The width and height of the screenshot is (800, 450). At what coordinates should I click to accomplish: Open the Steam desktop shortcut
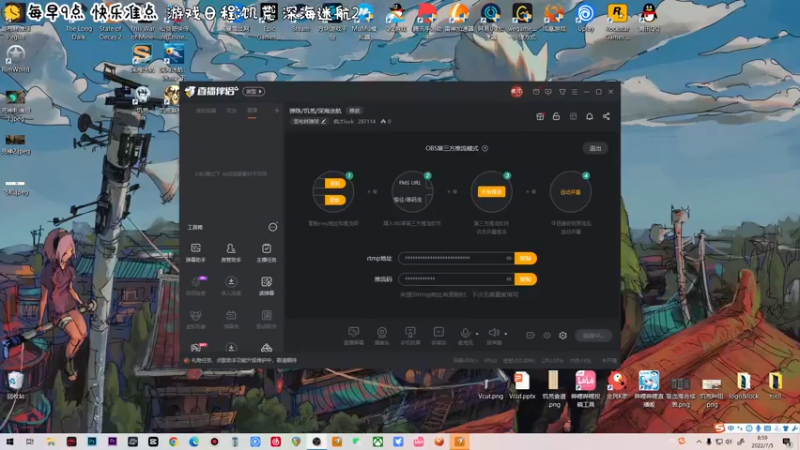[301, 19]
